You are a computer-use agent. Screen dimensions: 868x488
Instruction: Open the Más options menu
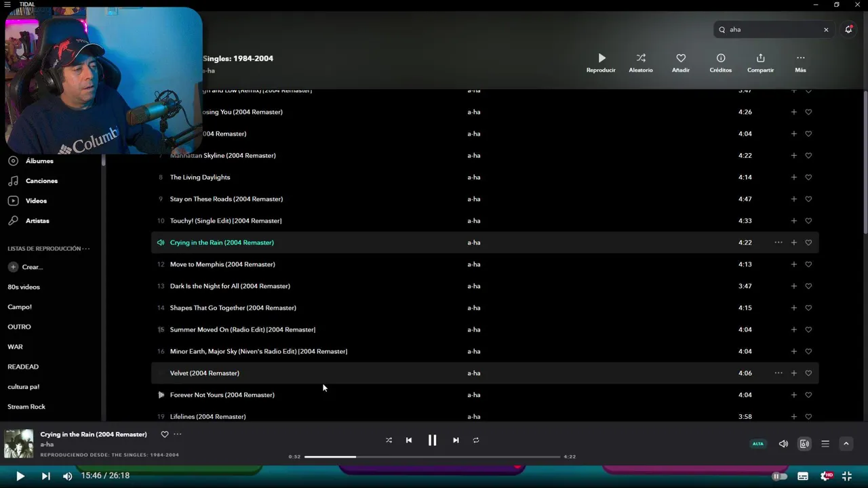point(800,63)
